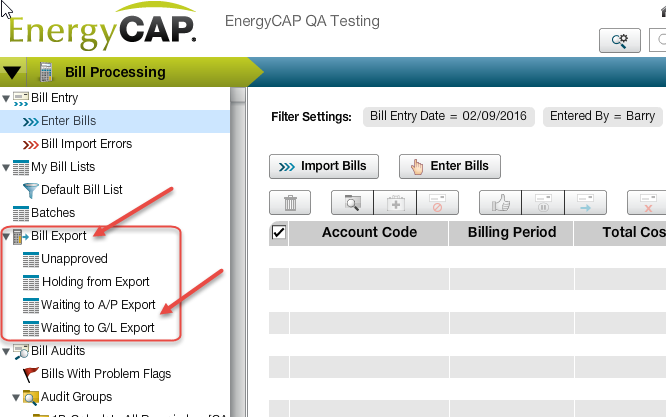
Task: Click the EnergyCAP QA Testing title text
Action: 302,21
